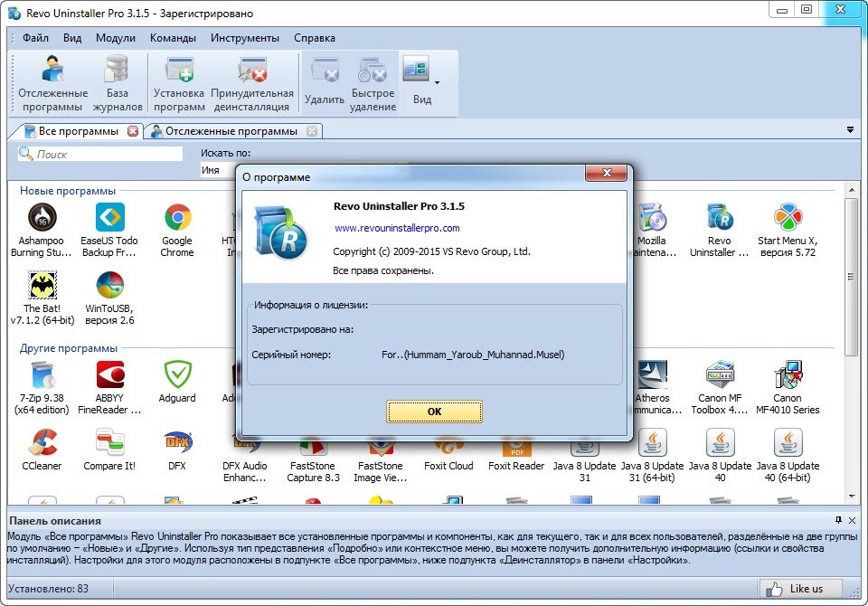Close the О программе dialog
This screenshot has width=868, height=606.
606,173
